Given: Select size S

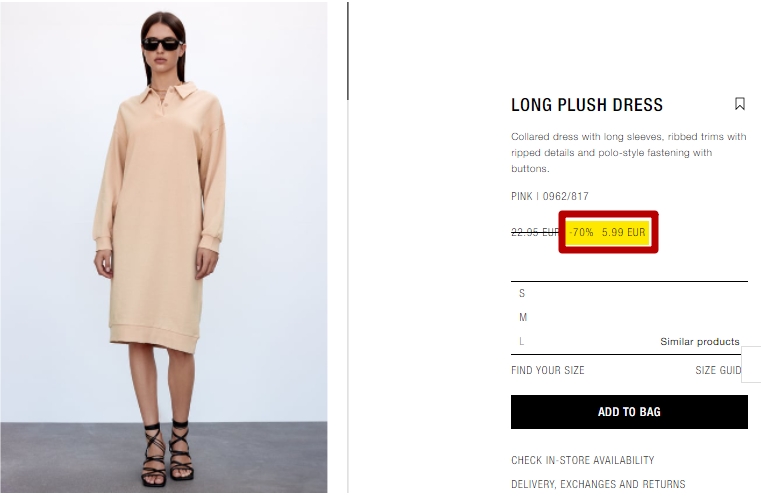Looking at the screenshot, I should [x=629, y=293].
